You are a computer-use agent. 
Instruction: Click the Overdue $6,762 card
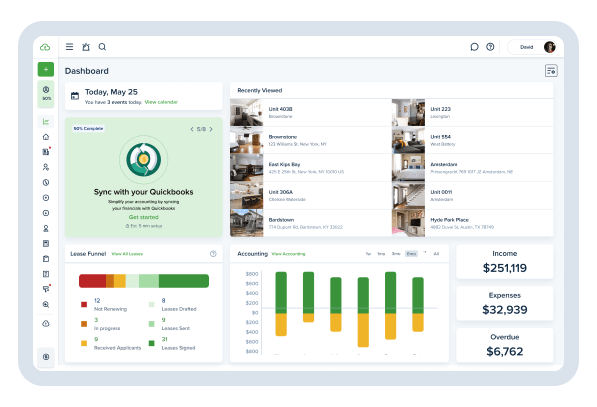coord(504,345)
